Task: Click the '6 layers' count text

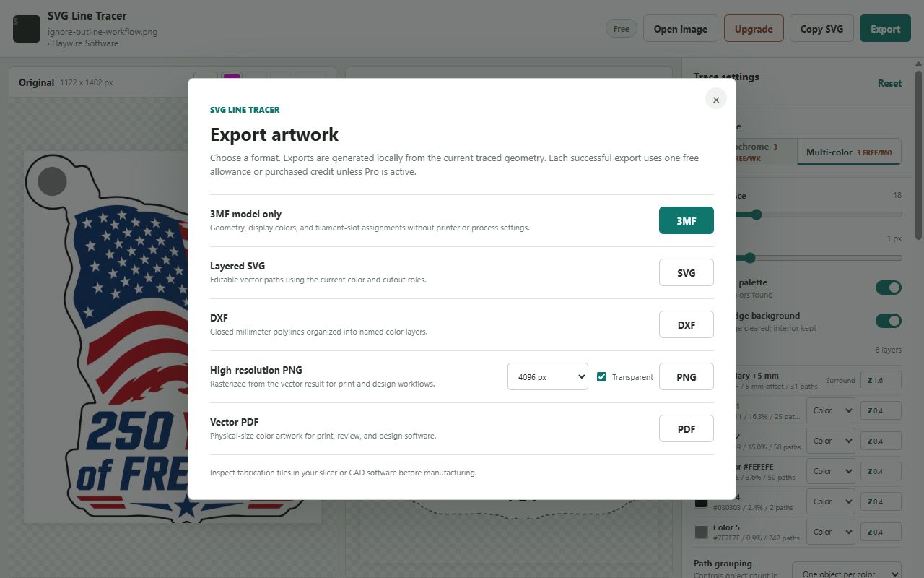Action: (x=888, y=350)
